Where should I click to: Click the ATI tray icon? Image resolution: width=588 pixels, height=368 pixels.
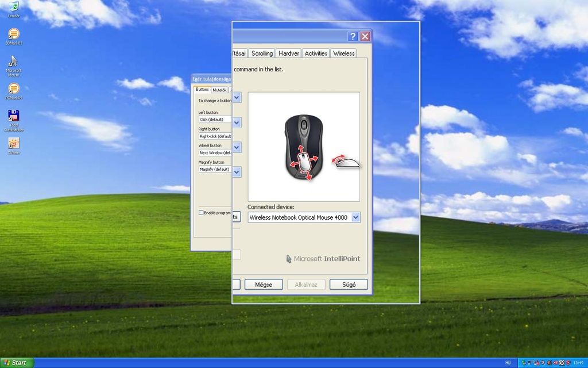pyautogui.click(x=556, y=363)
